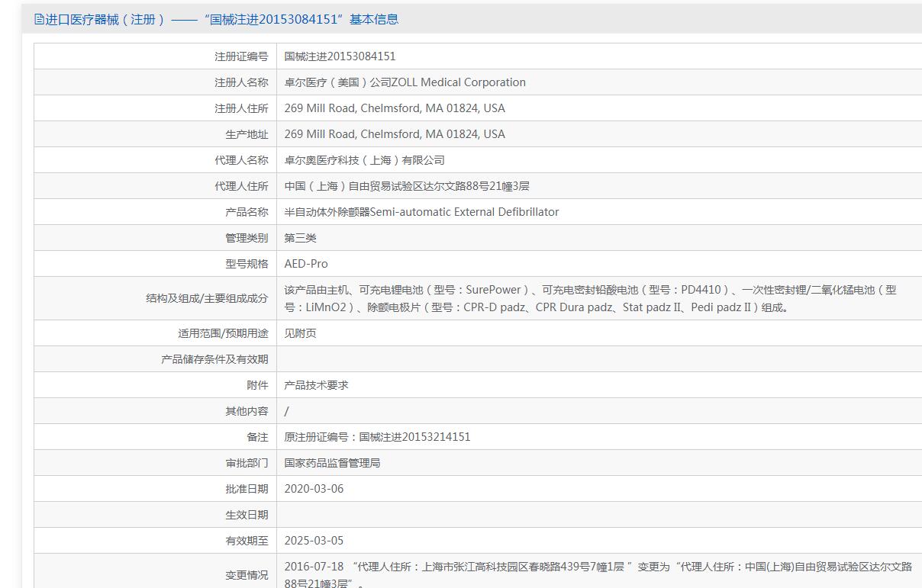The image size is (922, 588).
Task: Click the "国家药品监督管理局" approval department value
Action: (332, 463)
